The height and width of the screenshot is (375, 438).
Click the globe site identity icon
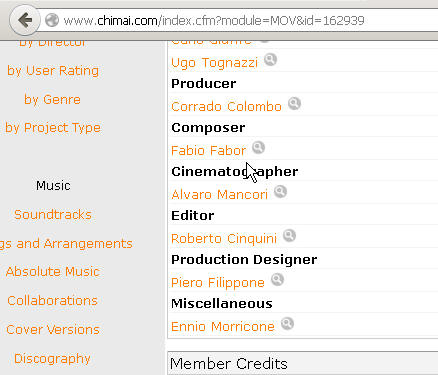(52, 20)
